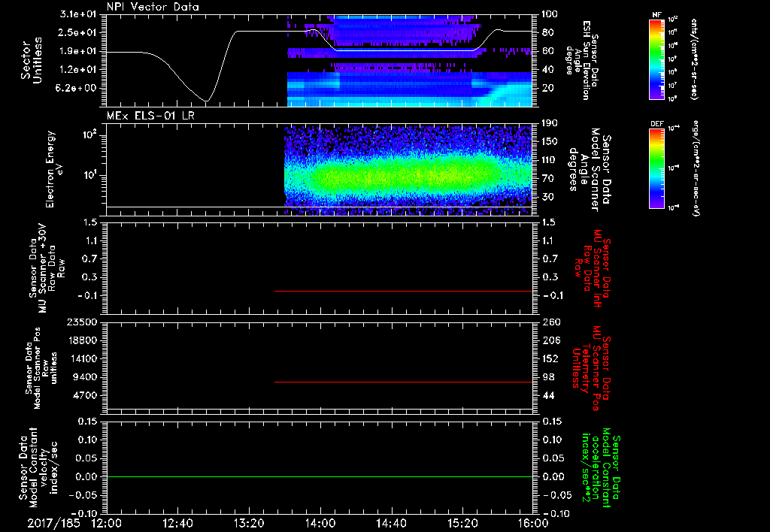Click the green Model Constant acceleration label
This screenshot has height=532, width=770.
(601, 466)
